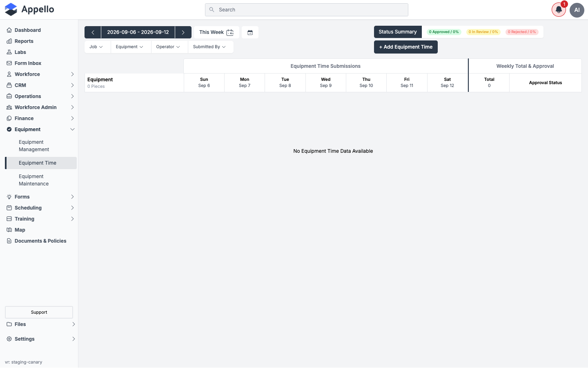Click the Training icon in sidebar
Screen dimensions: 588x375
[x=9, y=219]
